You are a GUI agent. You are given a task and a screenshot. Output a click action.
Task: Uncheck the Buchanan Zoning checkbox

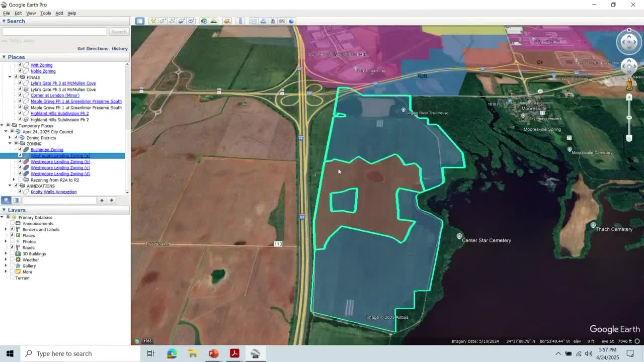pyautogui.click(x=20, y=150)
